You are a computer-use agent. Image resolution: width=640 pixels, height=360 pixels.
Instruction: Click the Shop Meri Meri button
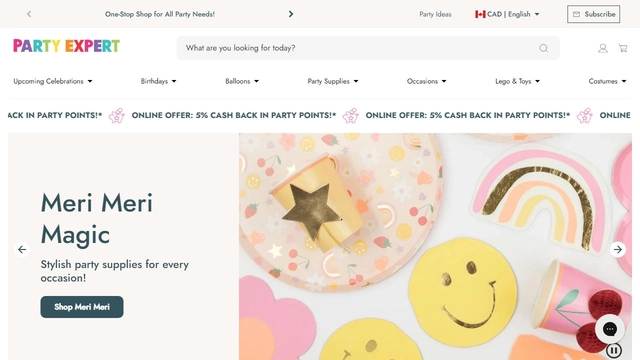click(82, 307)
